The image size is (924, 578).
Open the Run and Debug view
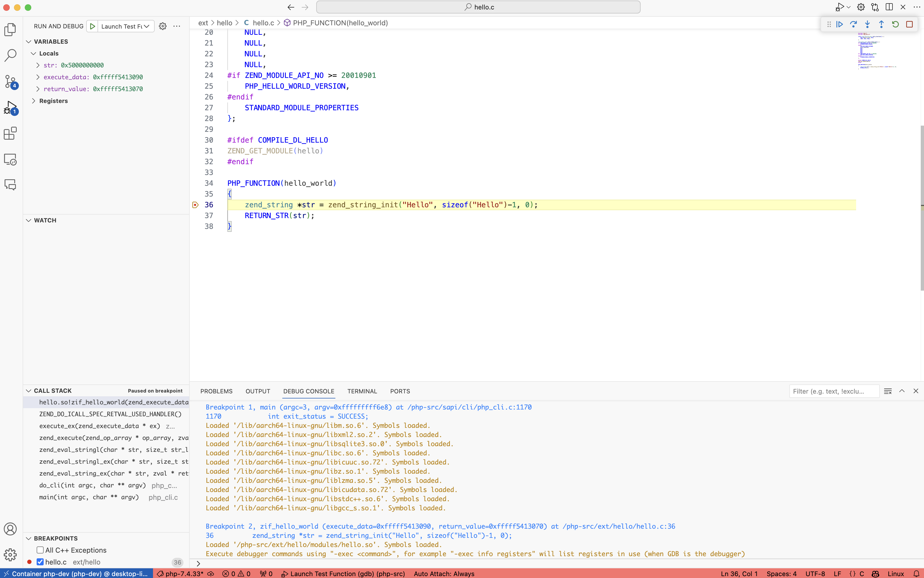[x=10, y=107]
